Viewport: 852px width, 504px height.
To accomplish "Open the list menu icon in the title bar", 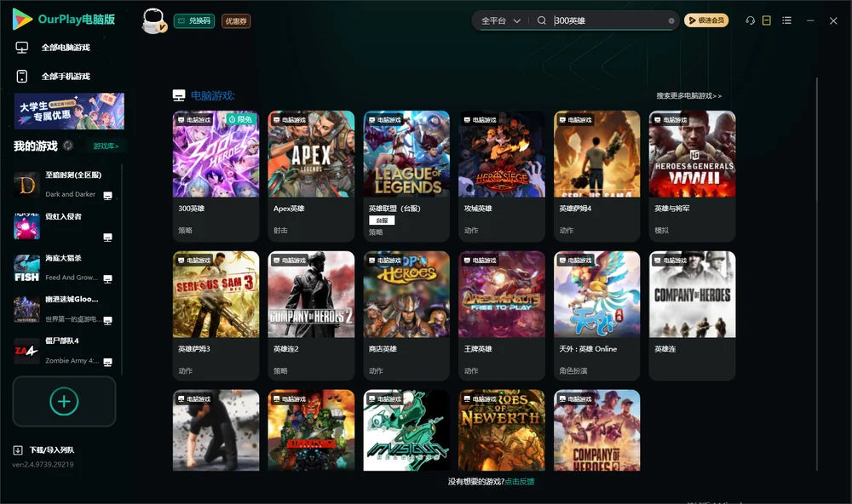I will click(786, 20).
